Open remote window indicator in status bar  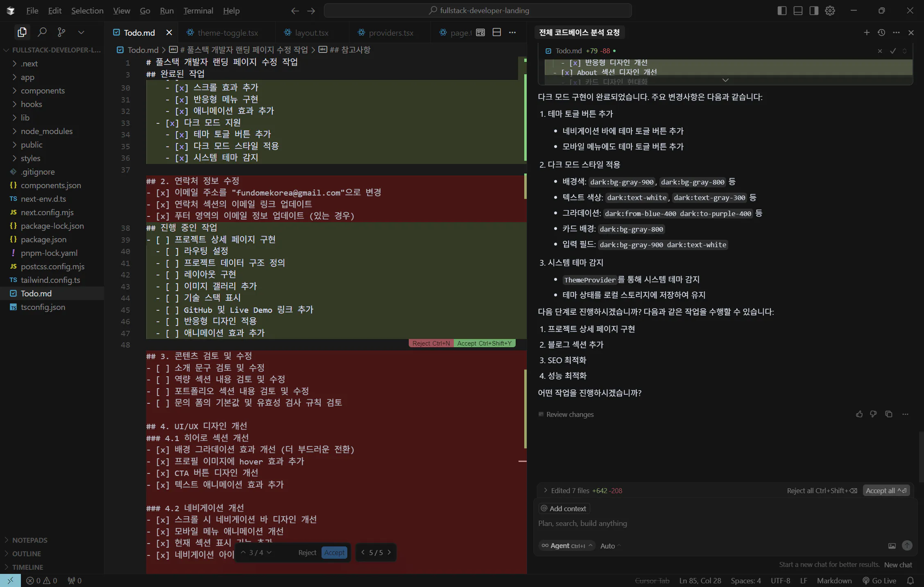[10, 581]
